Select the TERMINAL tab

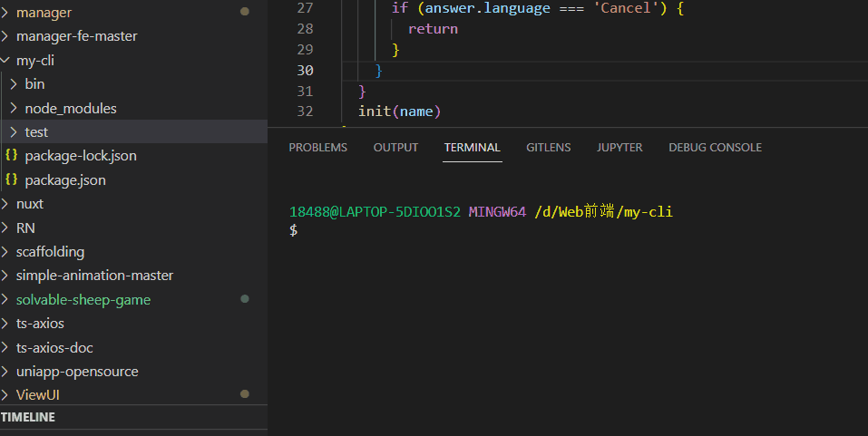pos(473,147)
